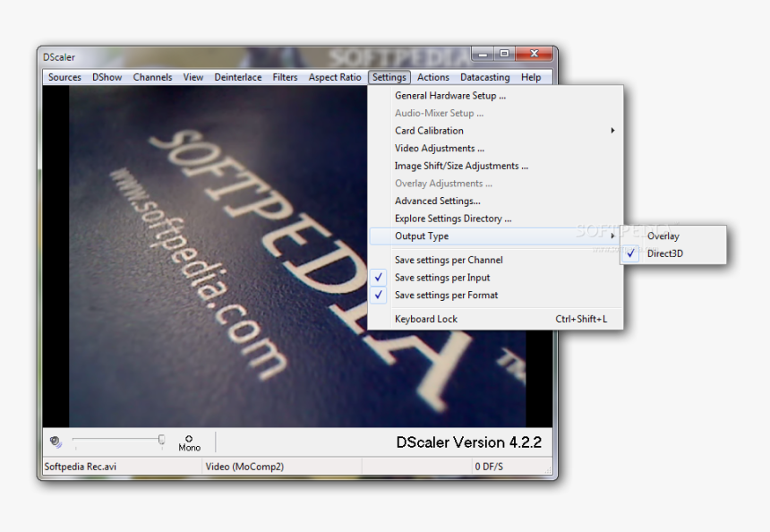Open Image Shift/Size Adjustments
The height and width of the screenshot is (532, 770).
[x=495, y=166]
